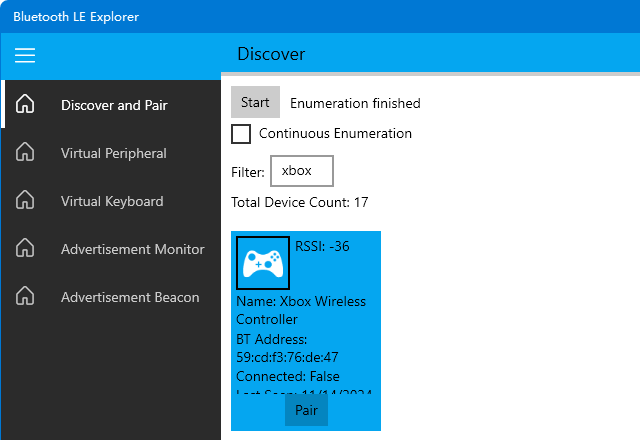Open Discover and Pair page

point(111,104)
